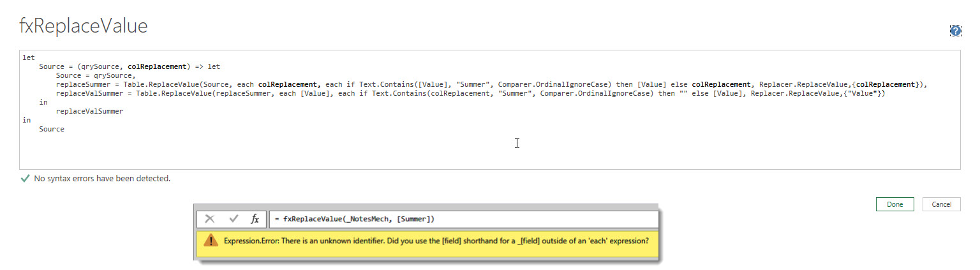Click the Done button

point(895,204)
